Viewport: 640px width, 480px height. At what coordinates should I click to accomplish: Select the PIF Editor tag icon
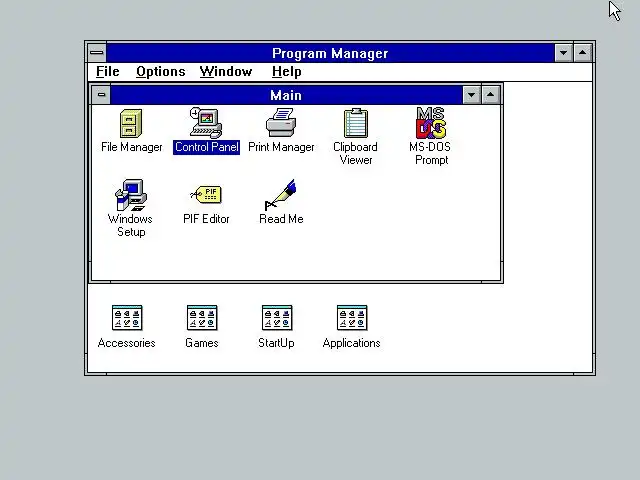(206, 194)
